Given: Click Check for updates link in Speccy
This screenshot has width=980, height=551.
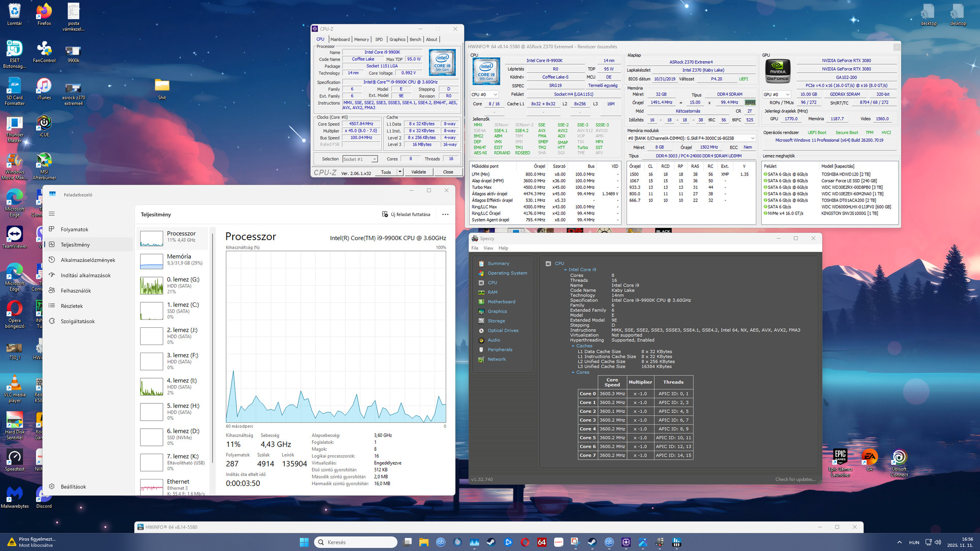Looking at the screenshot, I should click(795, 479).
